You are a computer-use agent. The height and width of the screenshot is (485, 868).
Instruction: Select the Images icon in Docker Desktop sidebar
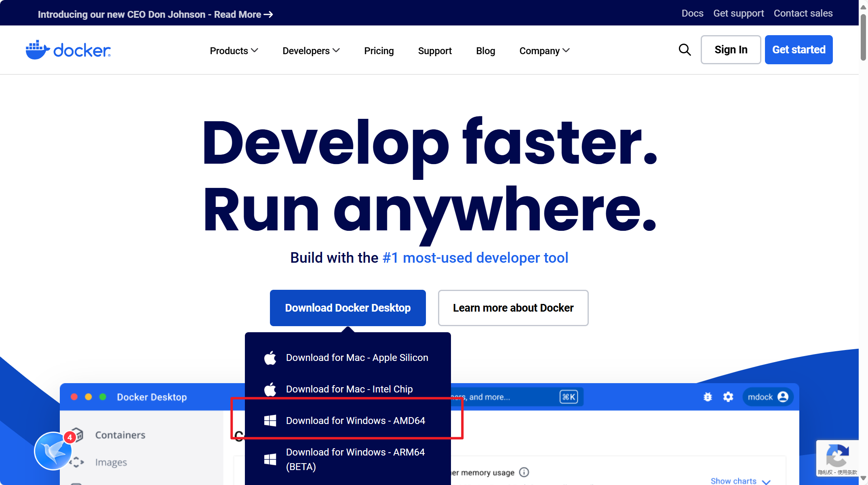77,462
